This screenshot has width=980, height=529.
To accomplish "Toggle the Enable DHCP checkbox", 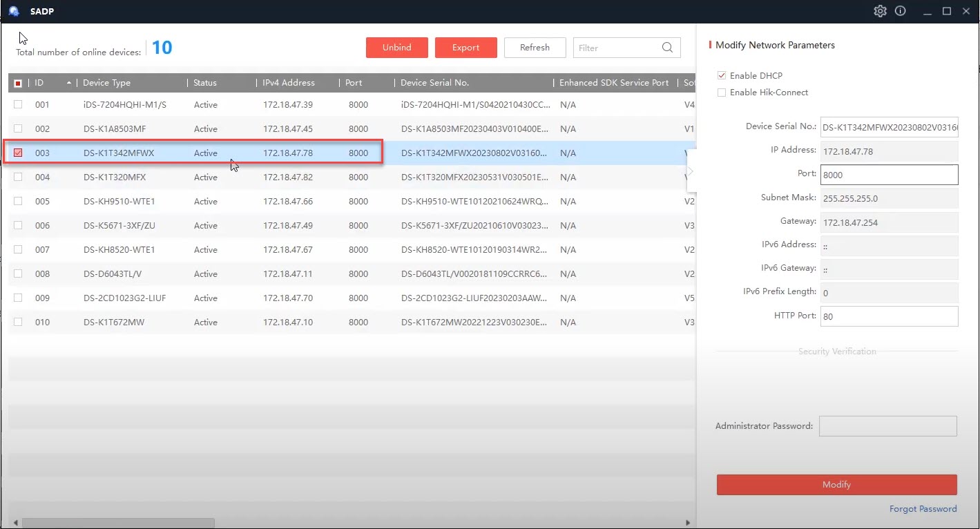I will coord(722,75).
